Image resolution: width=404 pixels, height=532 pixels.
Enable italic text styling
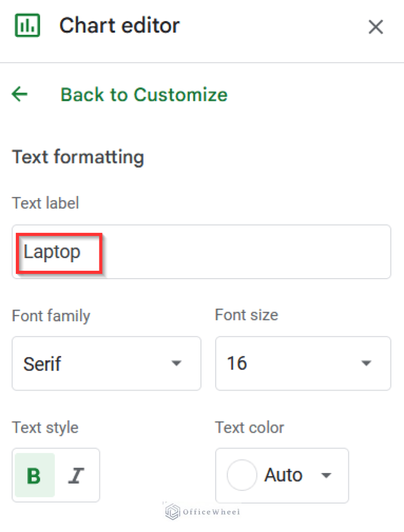tap(77, 475)
